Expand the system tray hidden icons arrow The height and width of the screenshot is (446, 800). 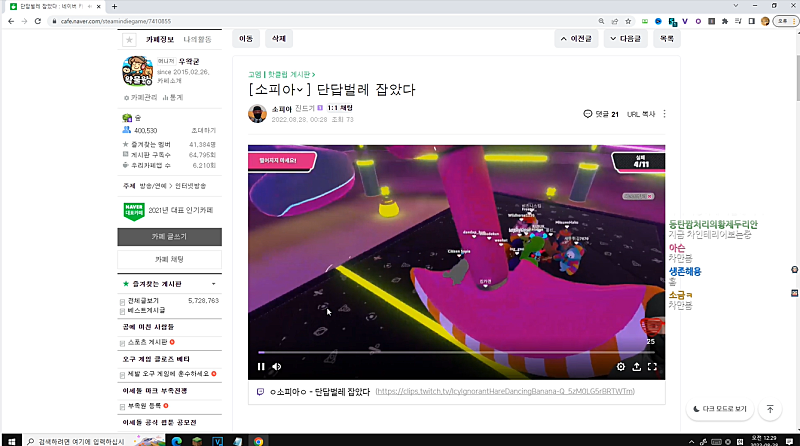click(691, 442)
